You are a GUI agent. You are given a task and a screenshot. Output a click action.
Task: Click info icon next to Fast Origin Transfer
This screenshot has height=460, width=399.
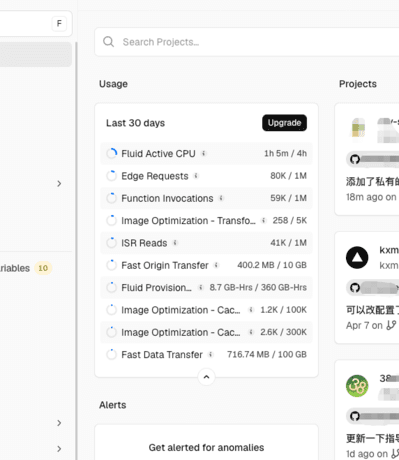216,265
